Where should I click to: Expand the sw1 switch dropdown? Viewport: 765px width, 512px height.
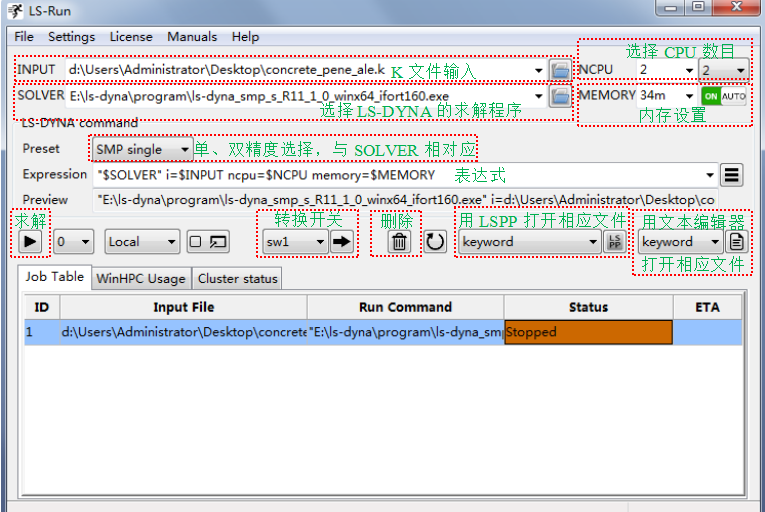(294, 241)
